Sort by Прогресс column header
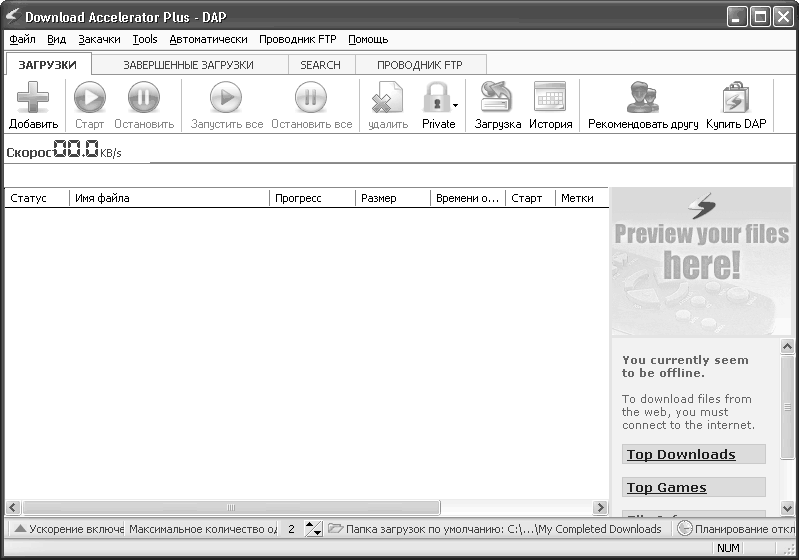The height and width of the screenshot is (560, 799). point(312,198)
